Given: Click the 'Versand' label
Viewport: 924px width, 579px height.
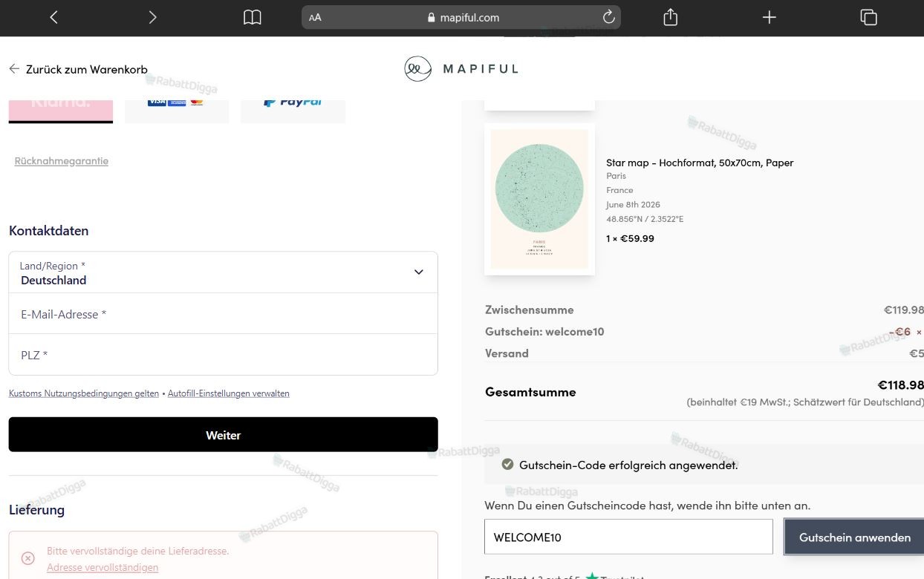Looking at the screenshot, I should (507, 353).
